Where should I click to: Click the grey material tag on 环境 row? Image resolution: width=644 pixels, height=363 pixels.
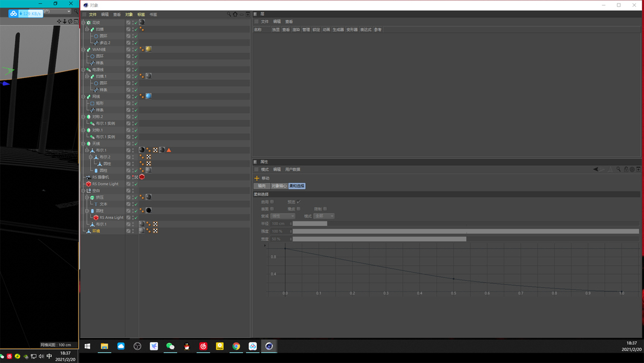(x=141, y=231)
